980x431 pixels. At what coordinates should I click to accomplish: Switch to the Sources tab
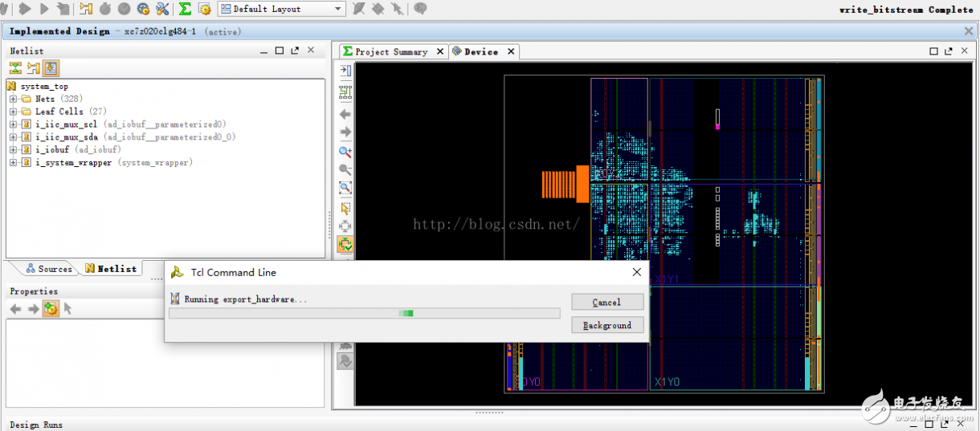pyautogui.click(x=48, y=269)
